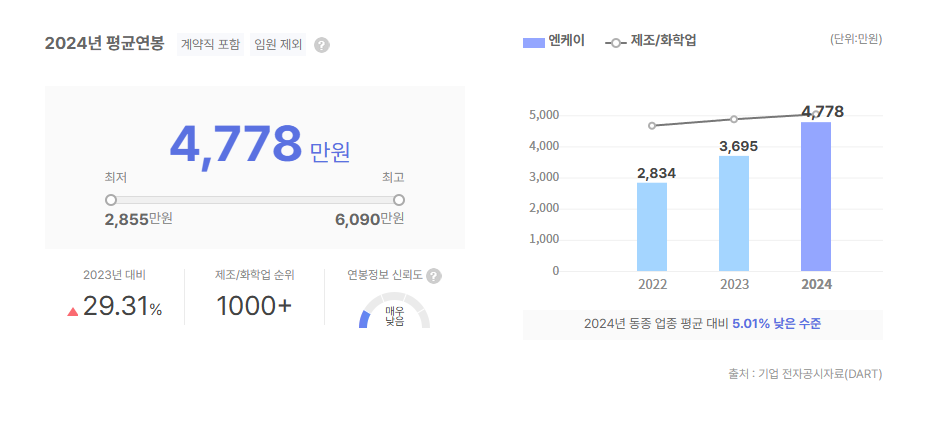Click the 2022 industry line data point
The width and height of the screenshot is (941, 427).
pos(652,125)
